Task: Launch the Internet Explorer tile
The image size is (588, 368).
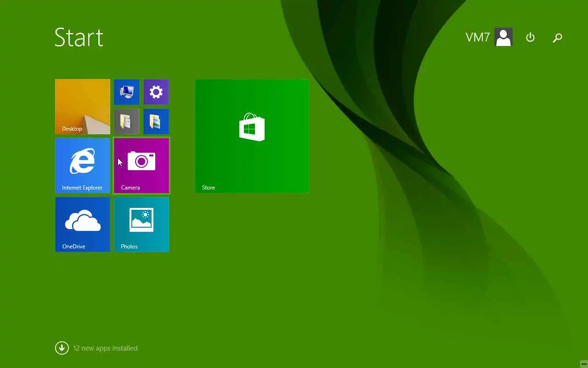Action: click(x=83, y=166)
